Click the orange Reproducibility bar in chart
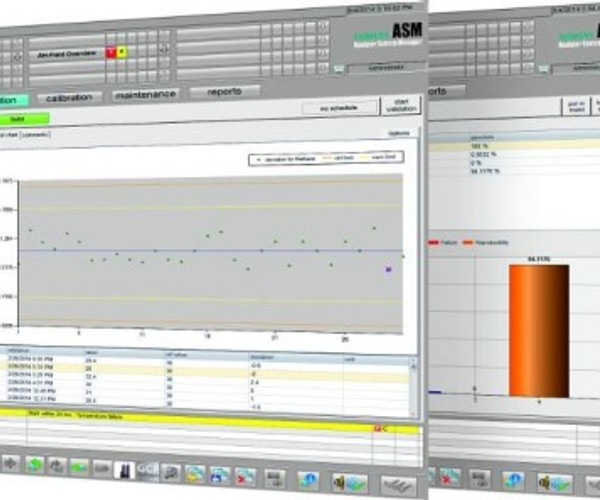Viewport: 600px width, 500px height. tap(539, 329)
